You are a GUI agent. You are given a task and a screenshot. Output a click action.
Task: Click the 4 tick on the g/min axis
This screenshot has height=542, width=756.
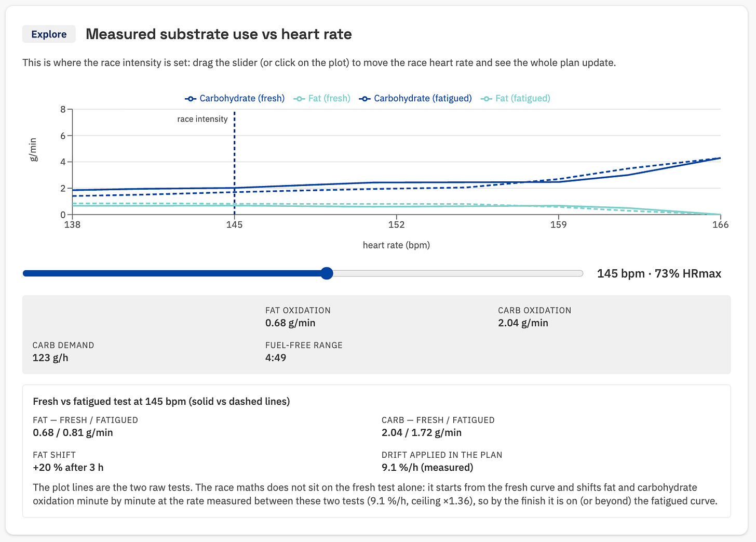pyautogui.click(x=63, y=162)
